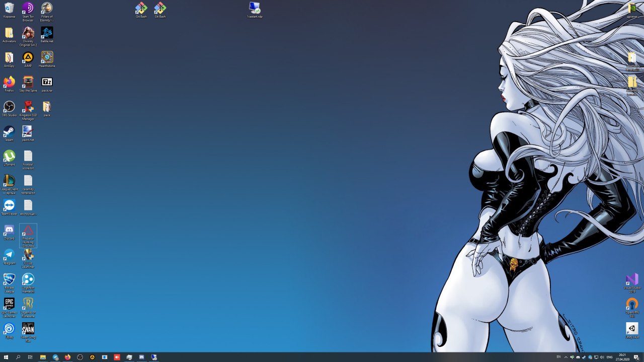The image size is (644, 362).
Task: Launch LogMeIn Hamachi shortcut
Action: (x=28, y=283)
